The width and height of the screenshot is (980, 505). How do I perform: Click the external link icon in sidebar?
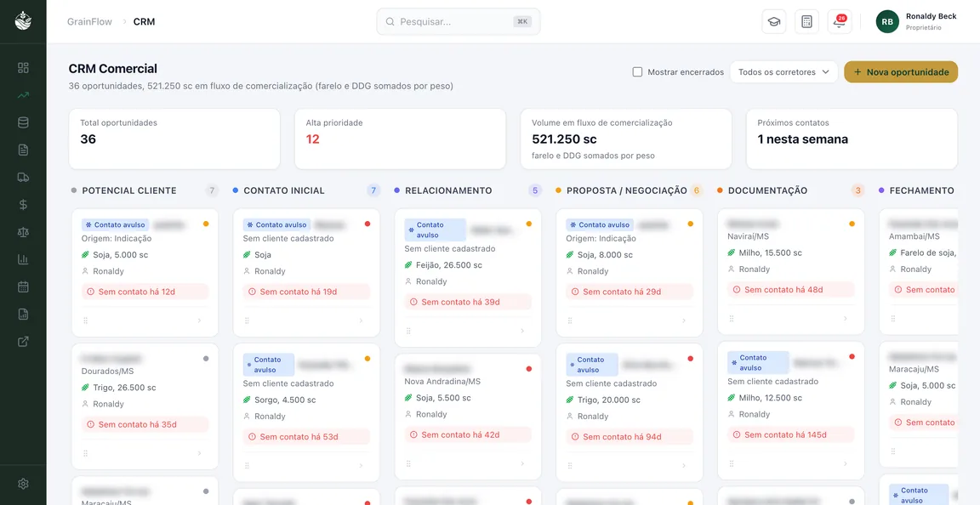click(23, 342)
